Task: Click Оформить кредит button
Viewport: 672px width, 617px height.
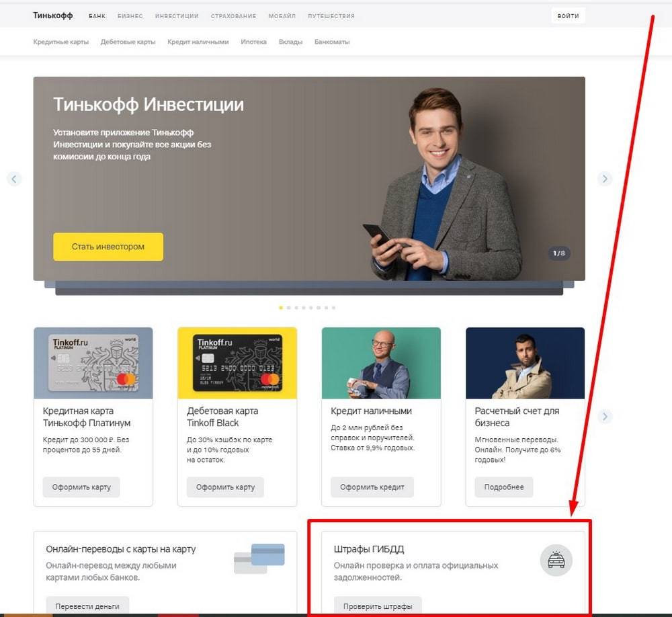Action: tap(372, 487)
